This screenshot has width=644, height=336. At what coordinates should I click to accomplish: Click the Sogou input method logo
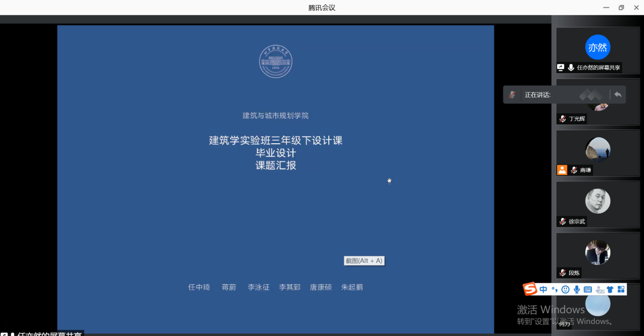coord(530,289)
